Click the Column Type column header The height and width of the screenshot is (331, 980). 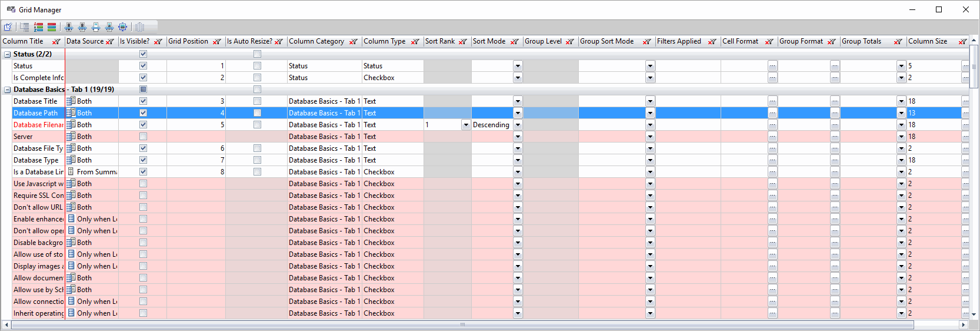click(384, 41)
